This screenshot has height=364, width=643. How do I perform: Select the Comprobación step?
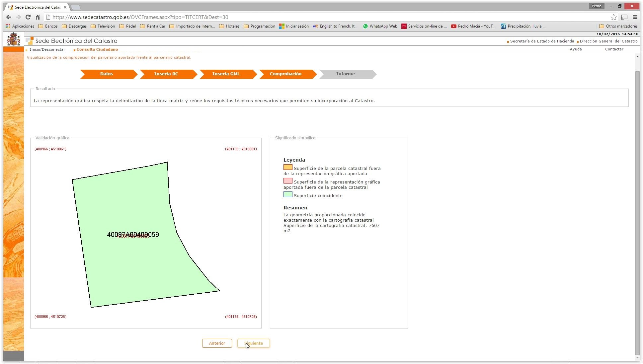(x=287, y=74)
